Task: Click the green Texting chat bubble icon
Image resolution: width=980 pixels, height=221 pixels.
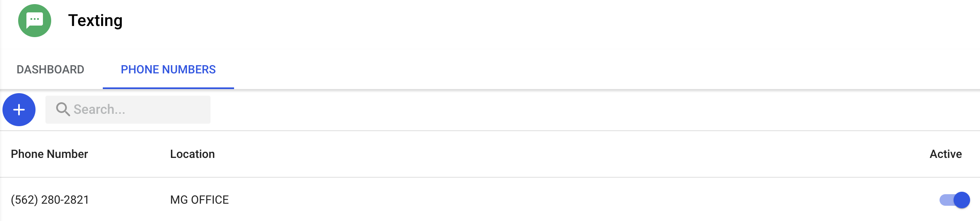Action: pyautogui.click(x=35, y=21)
